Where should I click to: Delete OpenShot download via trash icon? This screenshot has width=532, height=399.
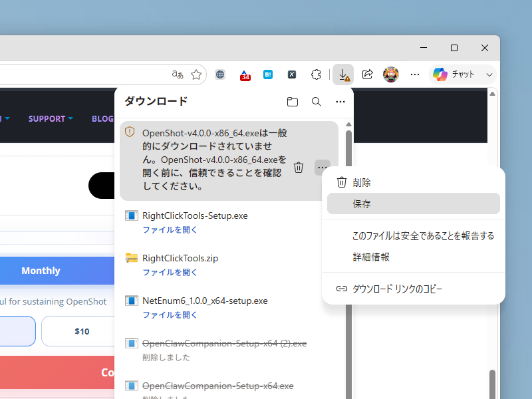tap(299, 168)
